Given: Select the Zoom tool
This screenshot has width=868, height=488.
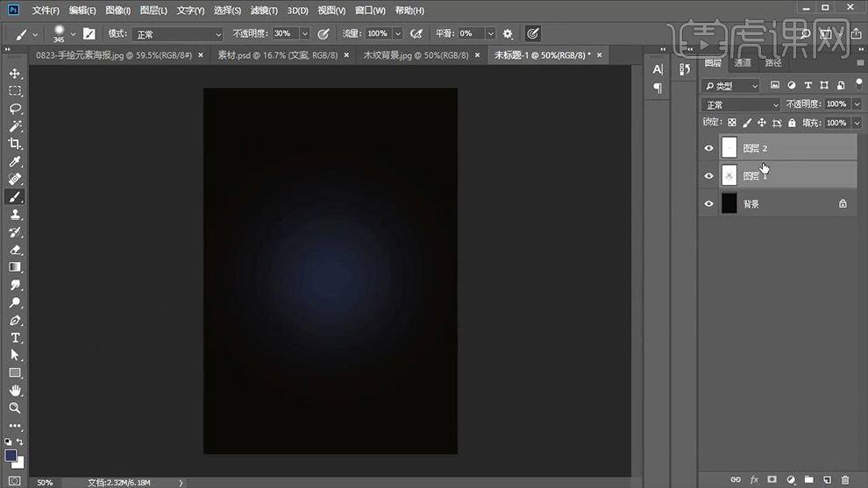Looking at the screenshot, I should (x=15, y=408).
